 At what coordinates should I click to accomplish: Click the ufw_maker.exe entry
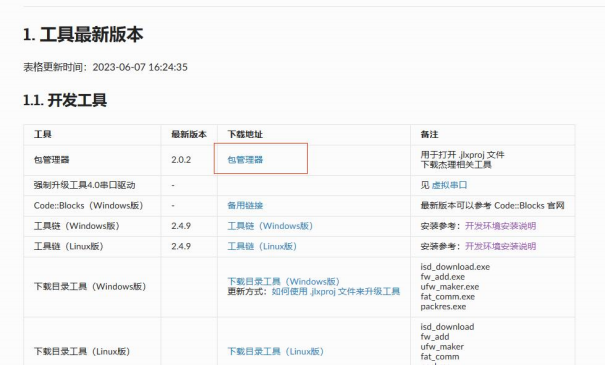(450, 287)
